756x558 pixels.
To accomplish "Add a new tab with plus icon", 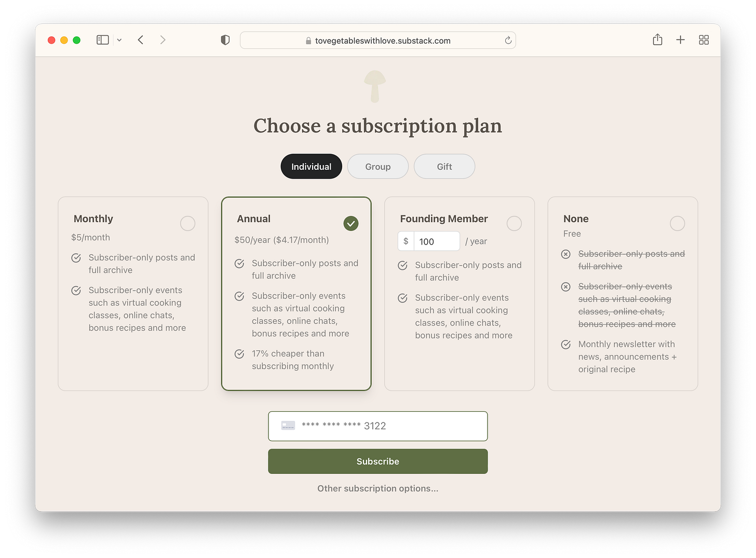I will pos(680,40).
